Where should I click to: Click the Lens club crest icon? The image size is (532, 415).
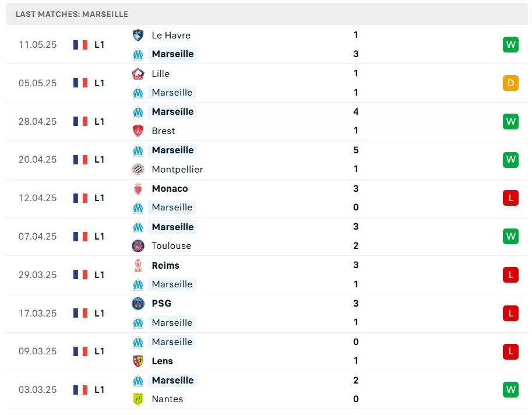138,361
